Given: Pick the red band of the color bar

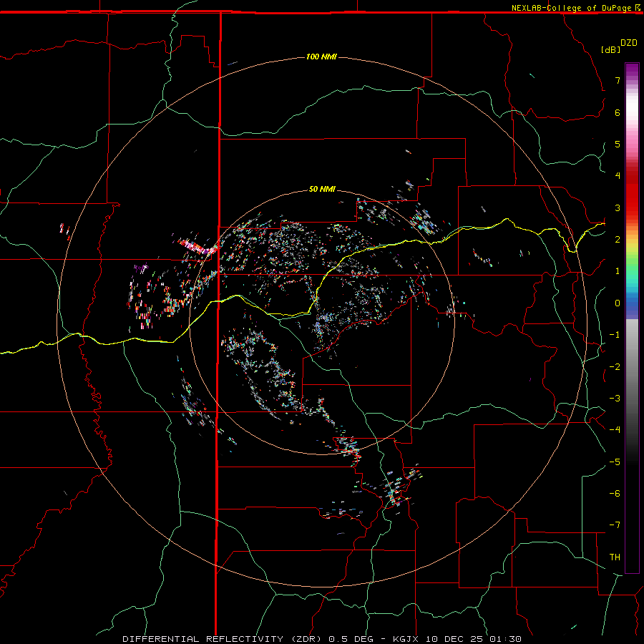Looking at the screenshot, I should pyautogui.click(x=632, y=197).
